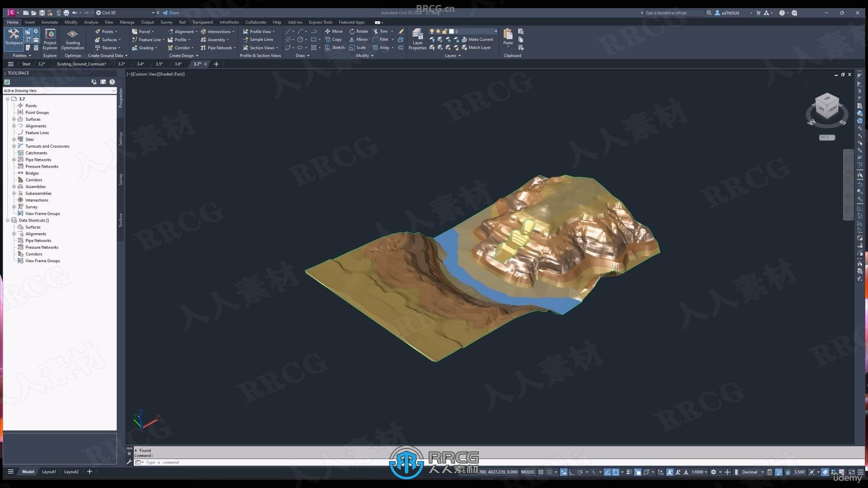Toggle ortho mode in status bar
The height and width of the screenshot is (488, 868).
pyautogui.click(x=572, y=472)
